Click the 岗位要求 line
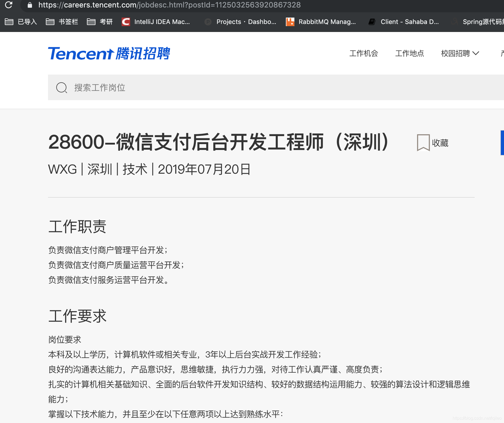 tap(65, 340)
